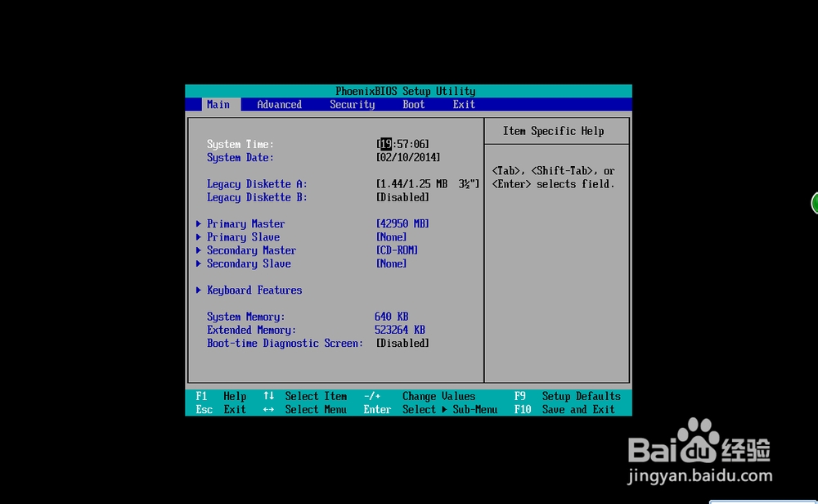Select the Boot-time Diagnostic Screen label
This screenshot has height=504, width=818.
click(285, 344)
